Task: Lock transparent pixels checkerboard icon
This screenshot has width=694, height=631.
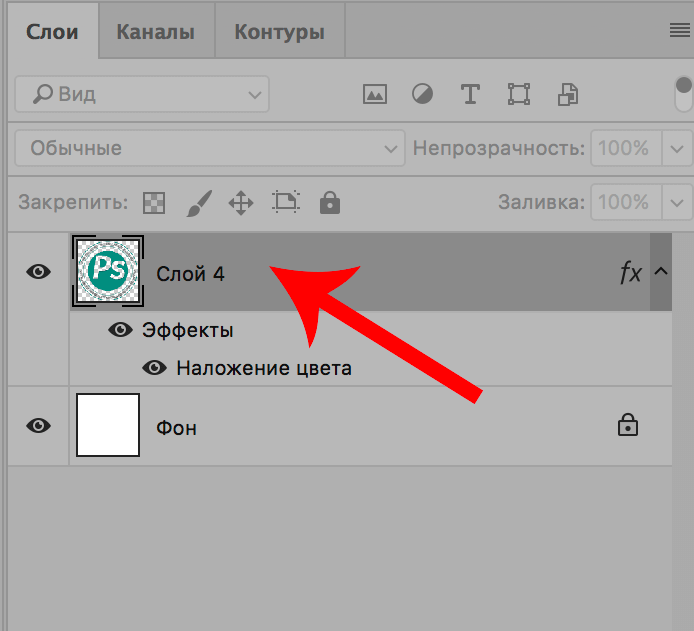Action: point(153,203)
